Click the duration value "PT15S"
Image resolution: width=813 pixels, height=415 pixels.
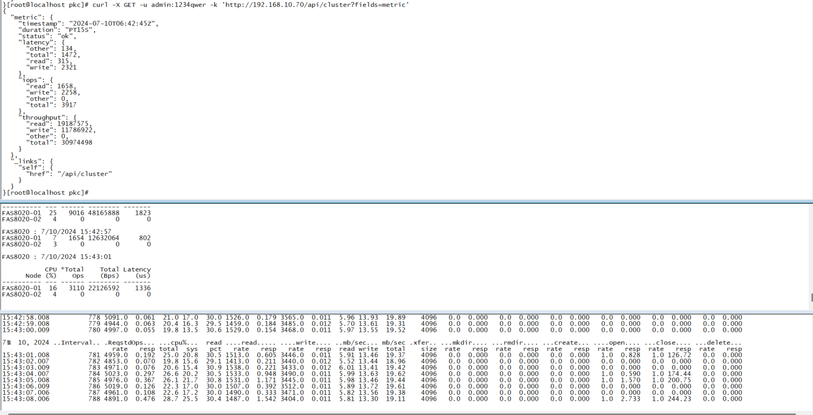pyautogui.click(x=81, y=30)
